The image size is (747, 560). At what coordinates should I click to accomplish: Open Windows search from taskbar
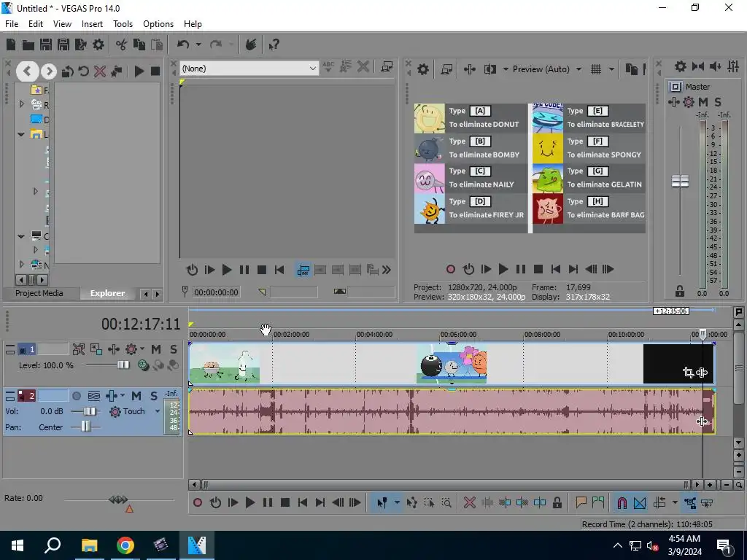53,545
